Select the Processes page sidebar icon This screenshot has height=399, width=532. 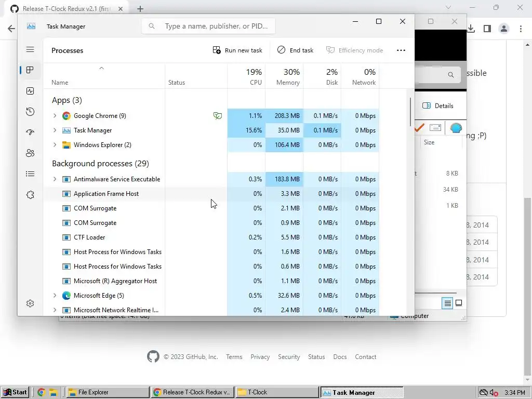click(x=30, y=70)
